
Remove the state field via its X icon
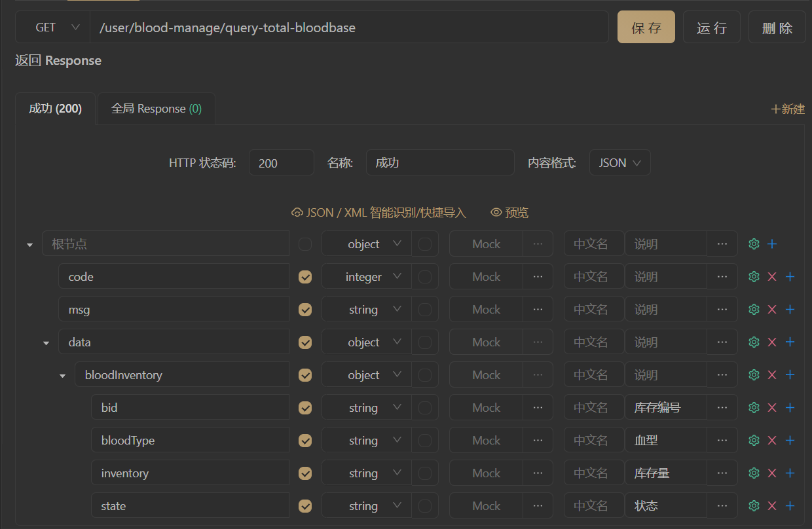(771, 505)
